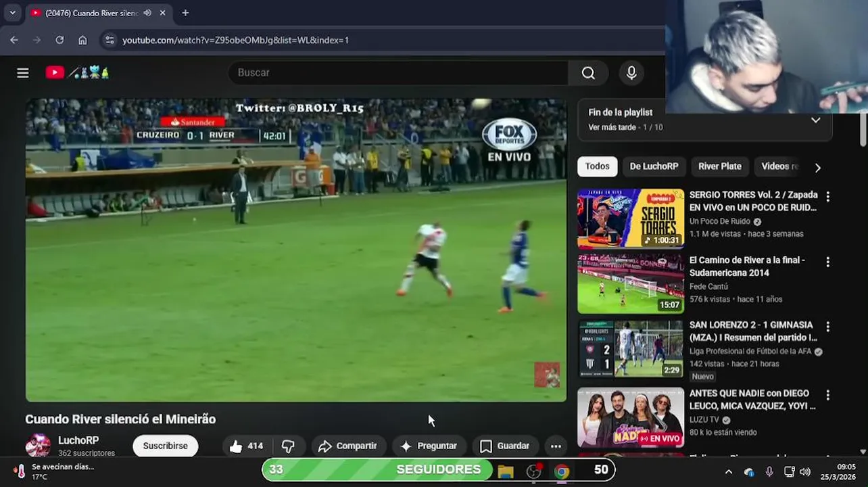Viewport: 868px width, 487px height.
Task: Reload the page with the refresh icon
Action: coord(59,41)
